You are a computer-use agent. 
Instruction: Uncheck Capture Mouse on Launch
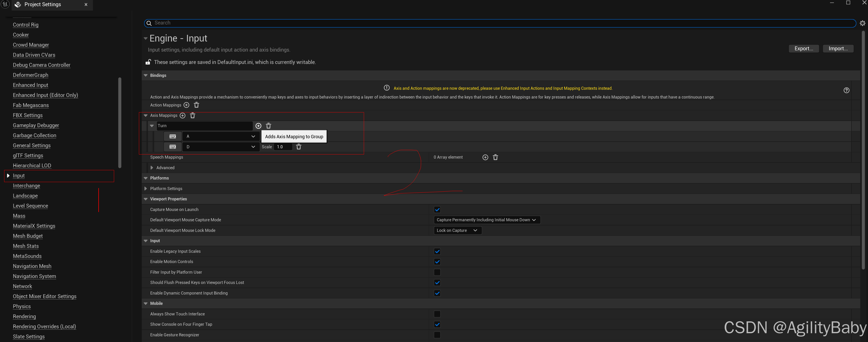tap(437, 209)
